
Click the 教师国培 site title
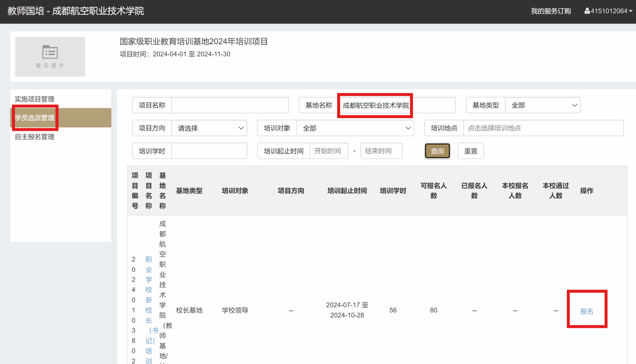[75, 11]
